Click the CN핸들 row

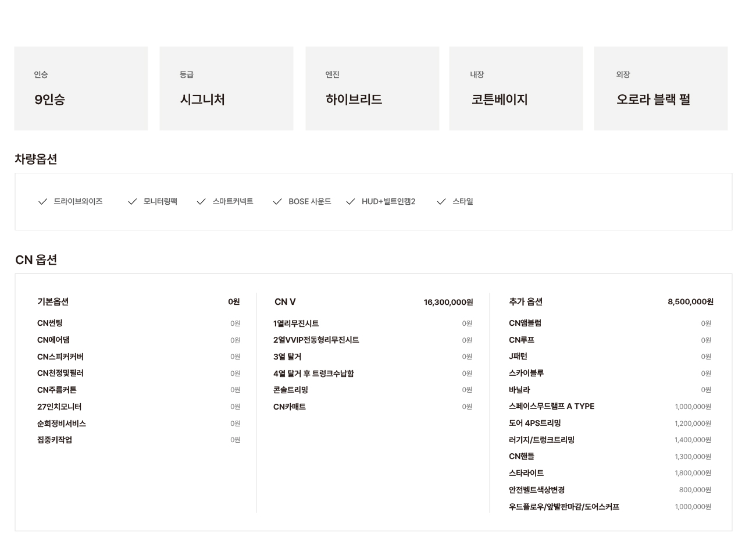(x=610, y=456)
